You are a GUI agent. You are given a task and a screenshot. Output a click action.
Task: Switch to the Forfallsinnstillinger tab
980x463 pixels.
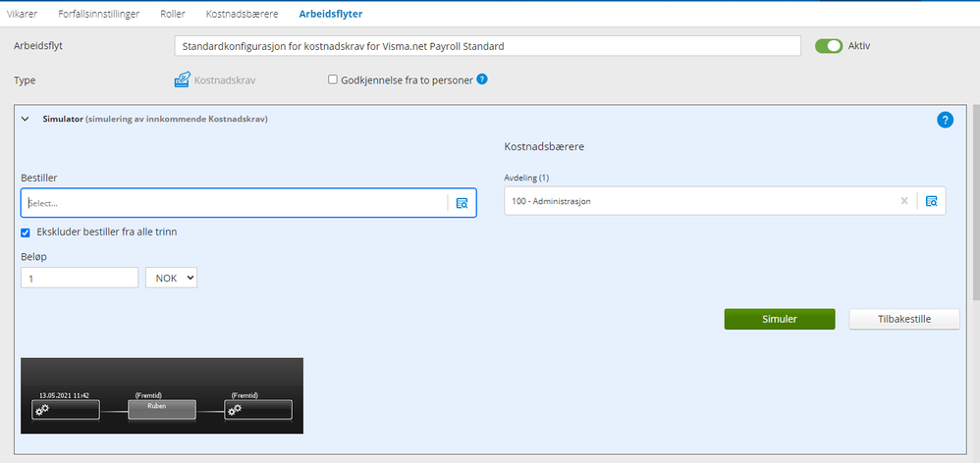[99, 13]
